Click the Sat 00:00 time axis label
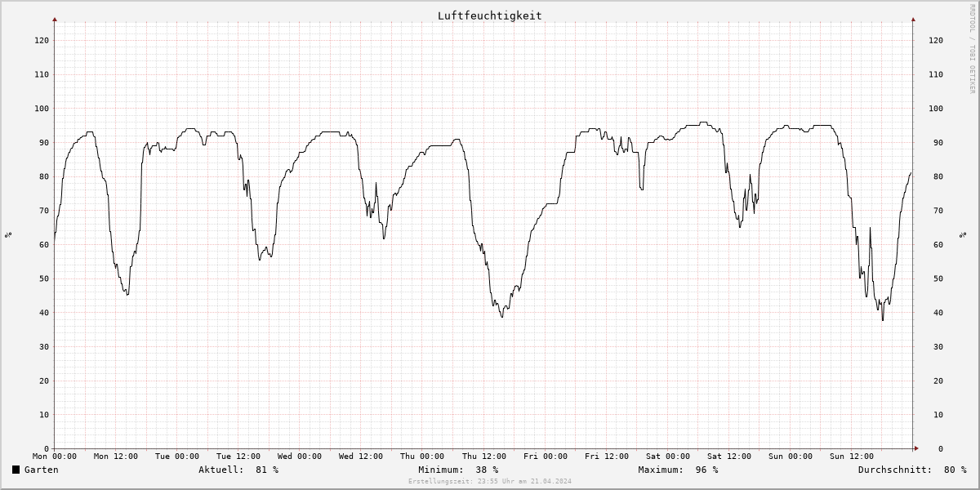 coord(667,457)
